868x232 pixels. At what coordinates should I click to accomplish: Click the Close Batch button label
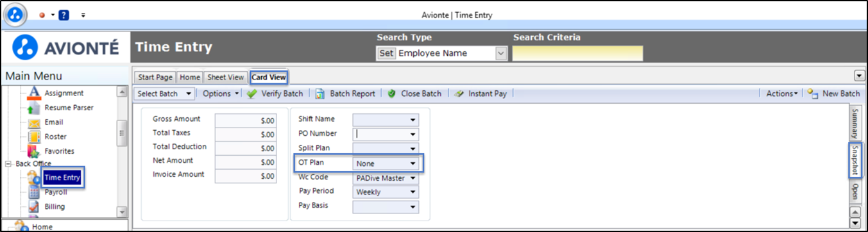[x=421, y=94]
